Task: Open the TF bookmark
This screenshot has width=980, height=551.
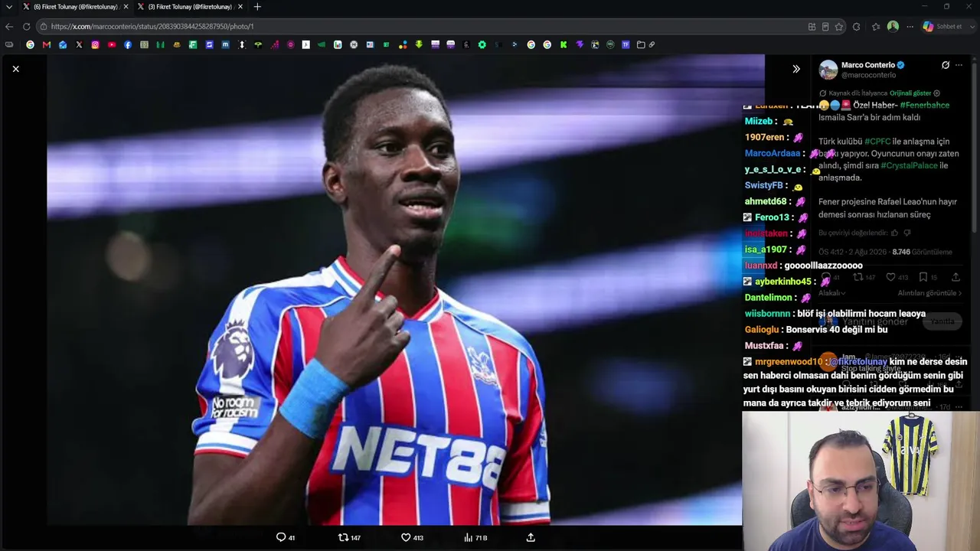Action: pos(626,44)
